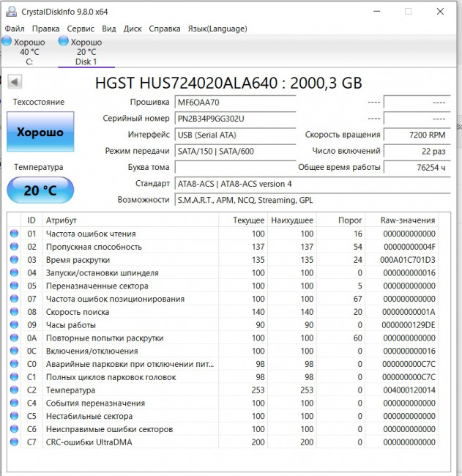462x476 pixels.
Task: Click the Текущее column header
Action: point(243,220)
